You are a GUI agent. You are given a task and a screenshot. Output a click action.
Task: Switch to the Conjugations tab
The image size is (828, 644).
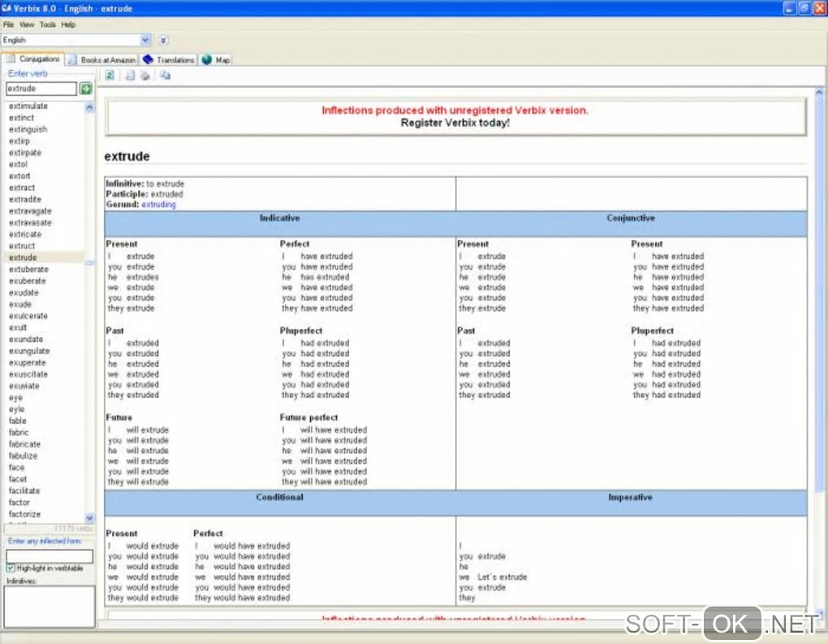(32, 59)
